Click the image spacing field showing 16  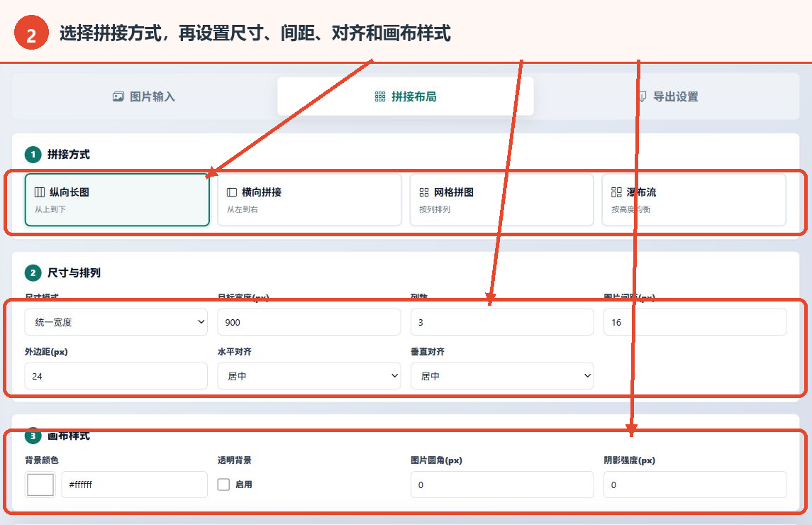[x=695, y=322]
